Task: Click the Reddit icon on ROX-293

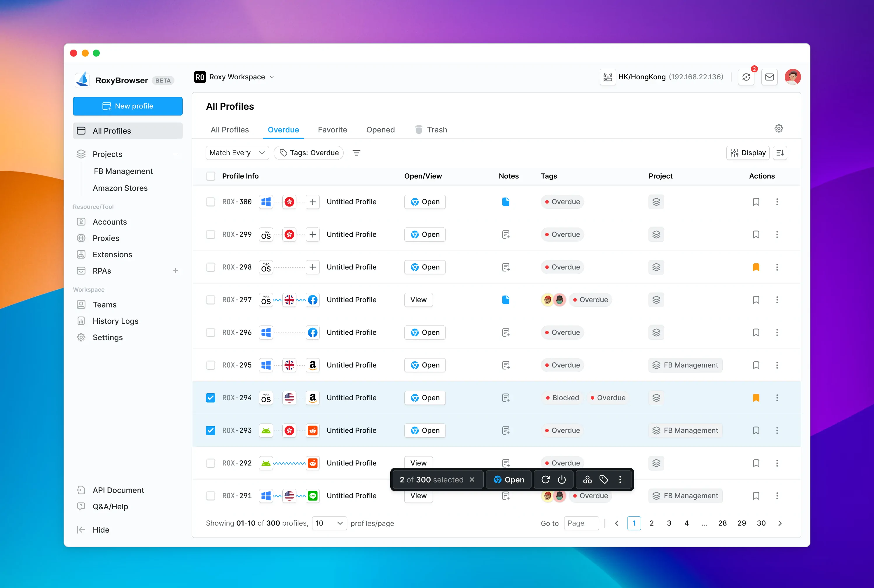Action: (312, 430)
